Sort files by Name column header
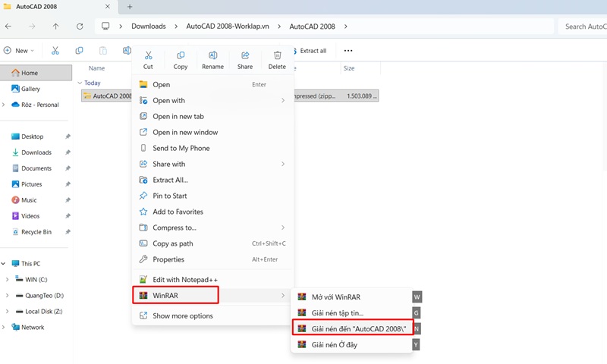607x364 pixels. coord(97,68)
